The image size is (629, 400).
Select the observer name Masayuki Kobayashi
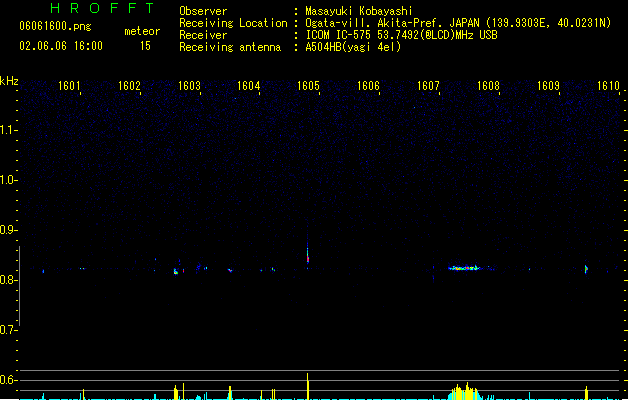359,11
